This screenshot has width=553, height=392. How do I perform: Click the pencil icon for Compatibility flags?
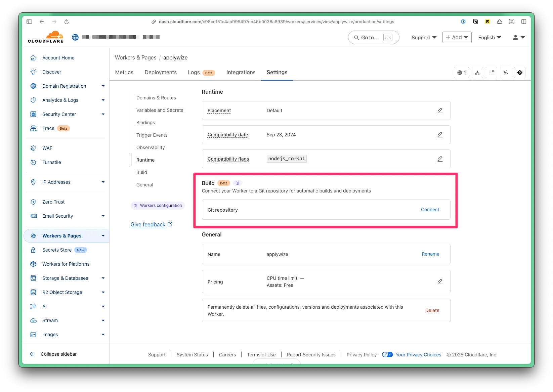pos(440,159)
